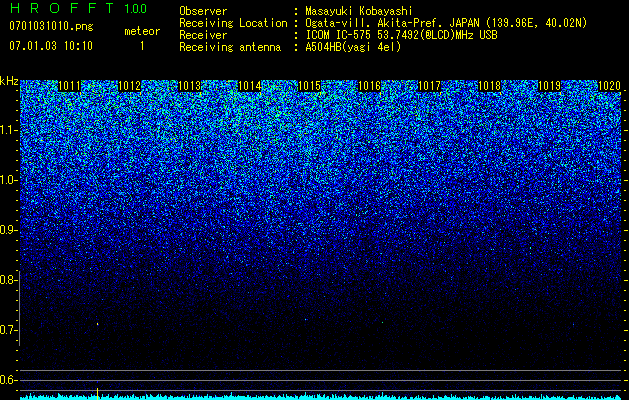Click antenna value A504HB(yagi 4el)
629x400 pixels.
coord(353,47)
